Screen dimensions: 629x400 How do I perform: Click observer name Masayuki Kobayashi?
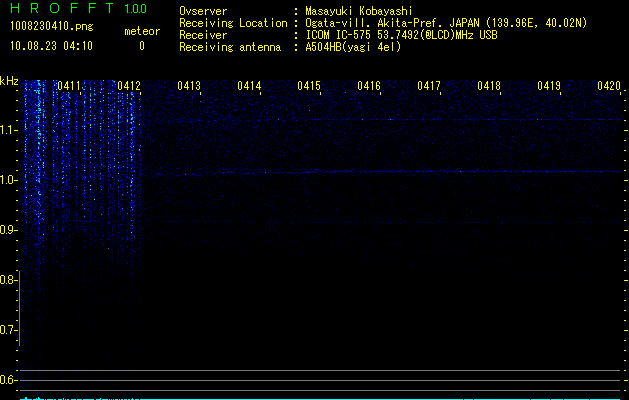pyautogui.click(x=359, y=11)
